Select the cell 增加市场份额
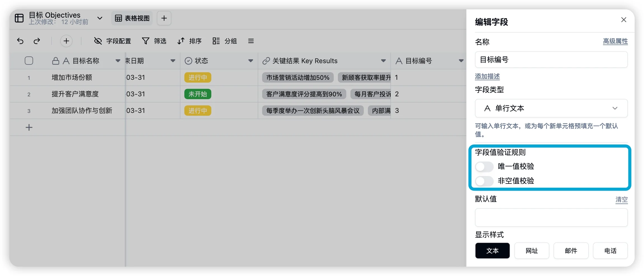 click(72, 77)
